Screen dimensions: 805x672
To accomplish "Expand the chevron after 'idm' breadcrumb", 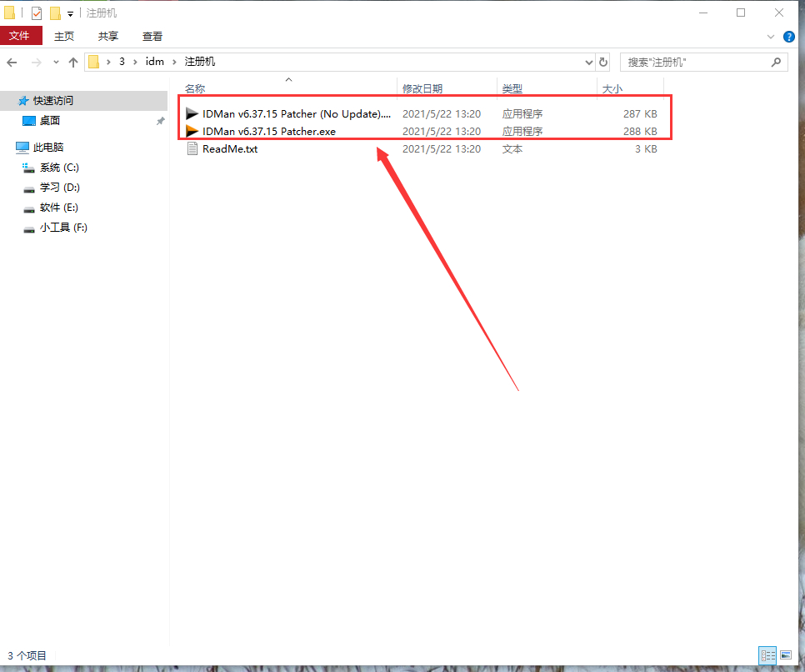I will [x=174, y=63].
